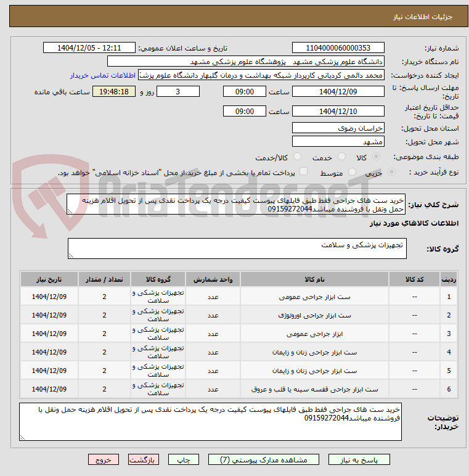View attached documents (7) button
Viewport: 469px width, 476px height.
(x=264, y=459)
